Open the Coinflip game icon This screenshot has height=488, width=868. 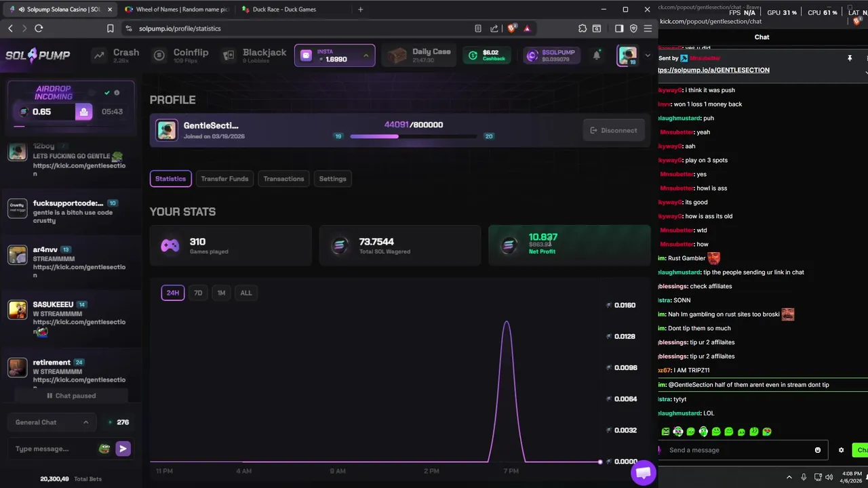point(159,56)
